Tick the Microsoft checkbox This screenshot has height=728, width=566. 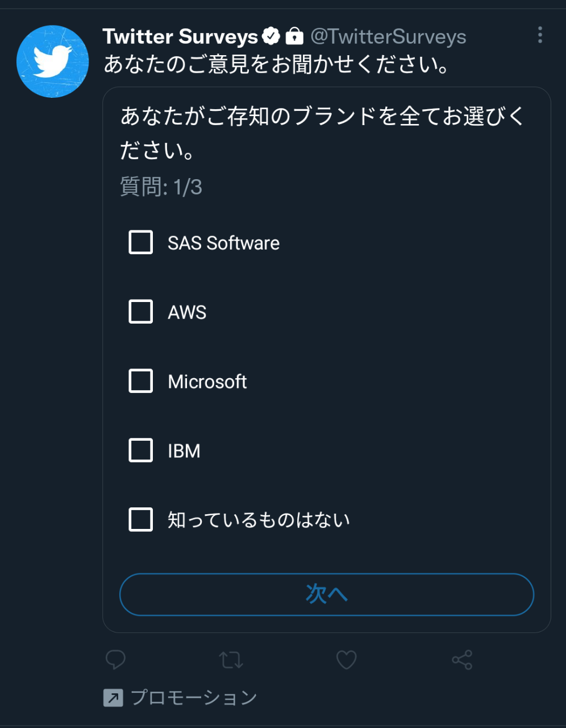click(141, 381)
